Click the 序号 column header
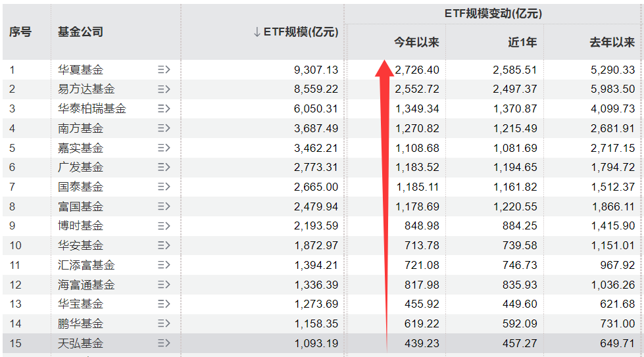The image size is (644, 357). click(20, 32)
